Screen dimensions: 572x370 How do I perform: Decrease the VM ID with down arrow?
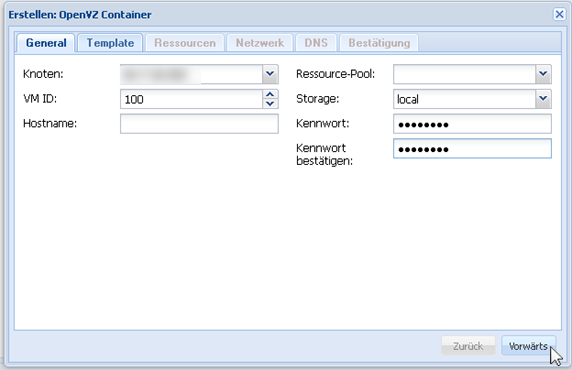270,104
